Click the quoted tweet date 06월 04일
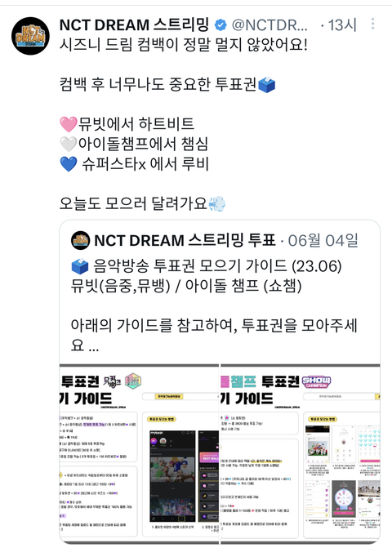Viewport: 392px width, 548px height. click(x=323, y=240)
